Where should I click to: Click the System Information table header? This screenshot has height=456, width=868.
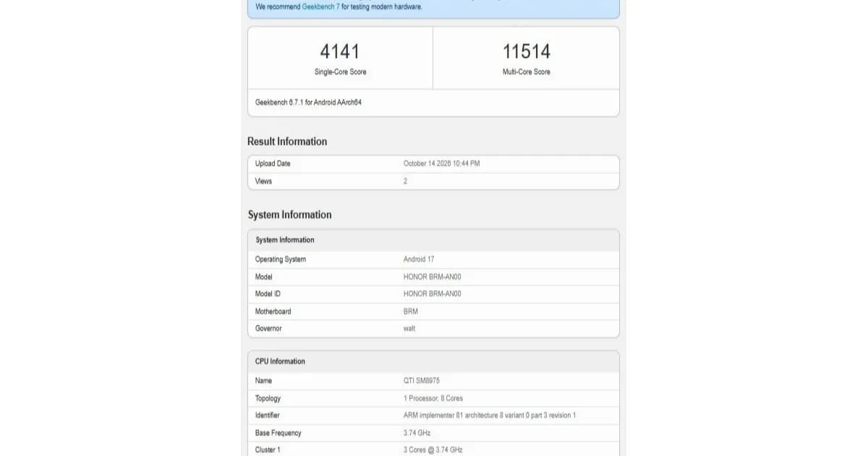tap(285, 240)
